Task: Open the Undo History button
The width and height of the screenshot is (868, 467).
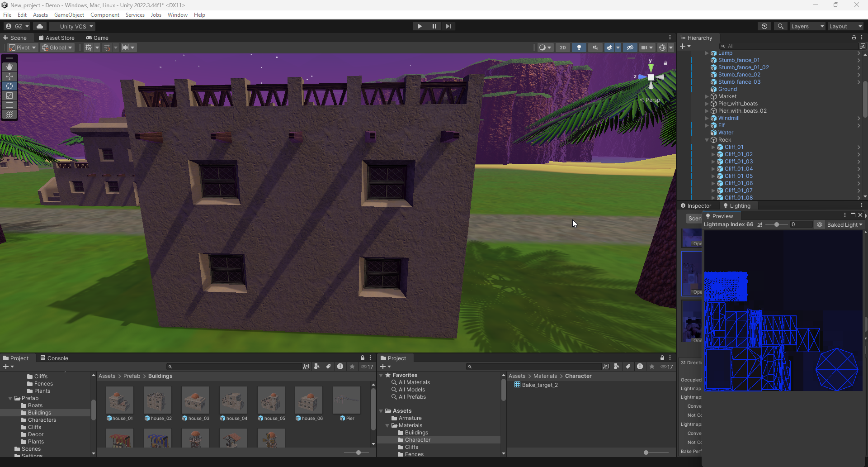Action: [764, 26]
